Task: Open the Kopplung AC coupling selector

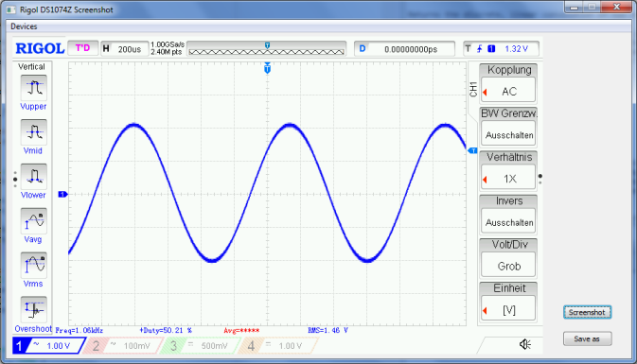Action: coord(508,90)
